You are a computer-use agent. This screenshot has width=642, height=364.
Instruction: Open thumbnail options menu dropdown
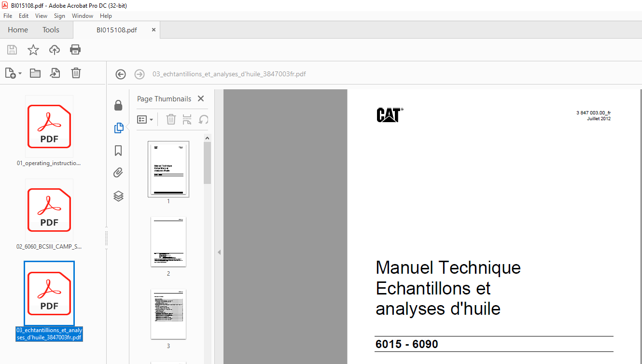[145, 119]
